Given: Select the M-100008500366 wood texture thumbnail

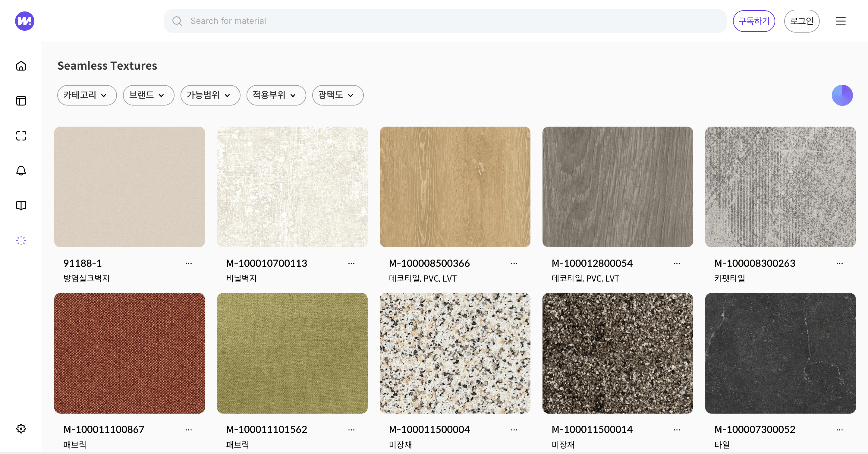Looking at the screenshot, I should pyautogui.click(x=454, y=187).
